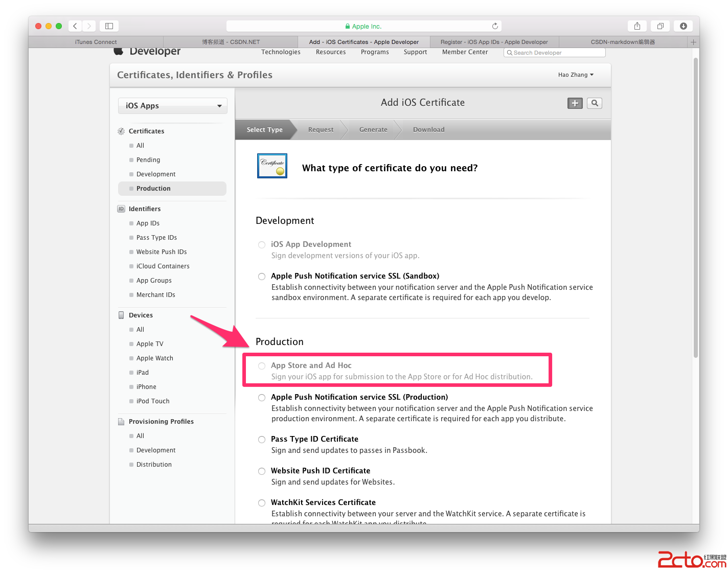728x573 pixels.
Task: Show Apple Watch devices
Action: [155, 358]
